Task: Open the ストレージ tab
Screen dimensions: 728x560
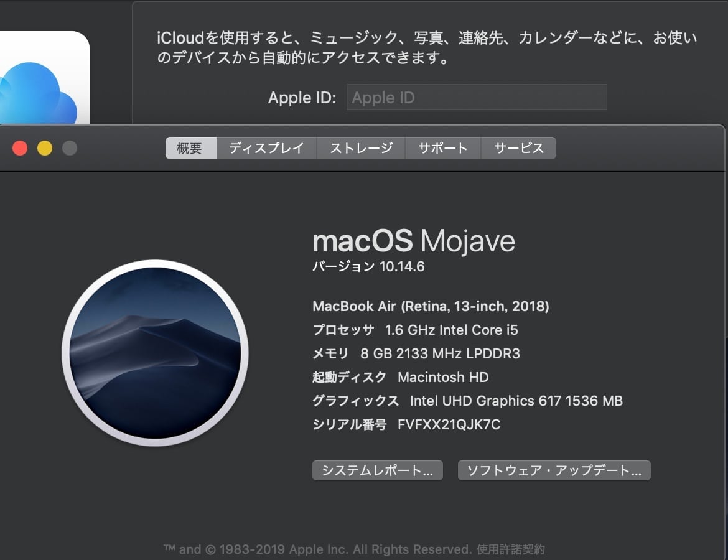Action: click(362, 148)
